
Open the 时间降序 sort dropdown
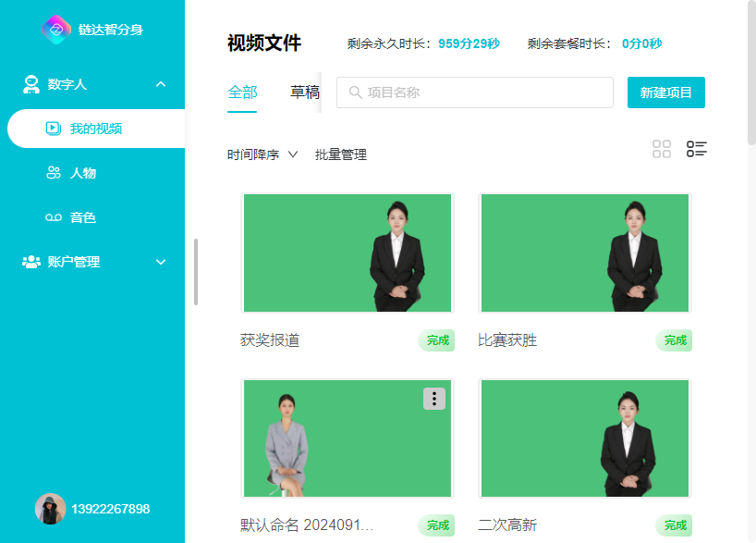262,154
